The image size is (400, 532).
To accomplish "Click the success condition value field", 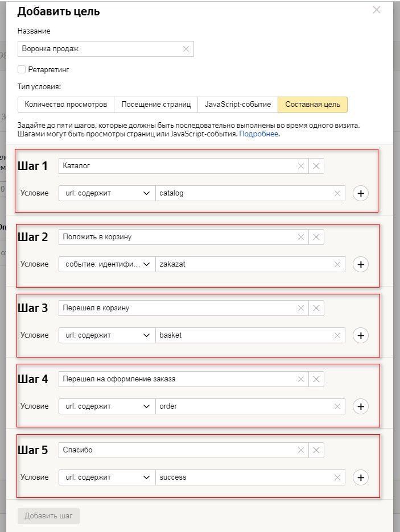I will pyautogui.click(x=245, y=477).
